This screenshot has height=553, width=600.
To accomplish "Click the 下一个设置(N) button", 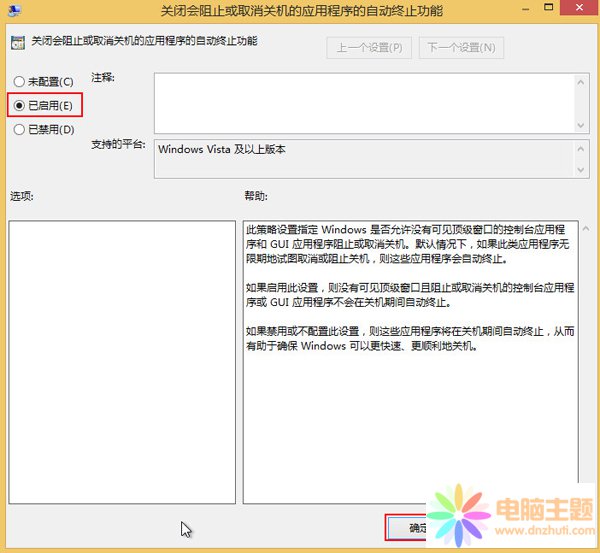I will point(461,48).
